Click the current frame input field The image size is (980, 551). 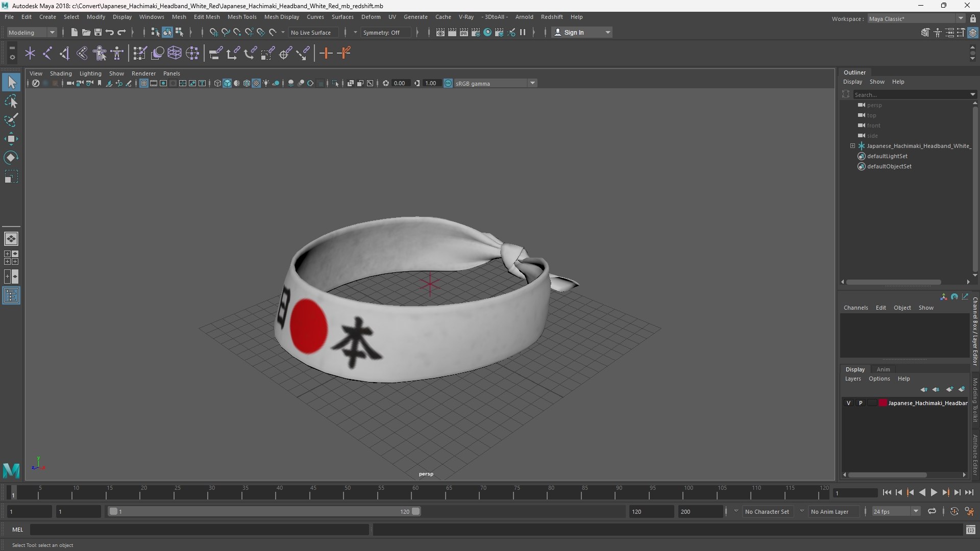(855, 493)
